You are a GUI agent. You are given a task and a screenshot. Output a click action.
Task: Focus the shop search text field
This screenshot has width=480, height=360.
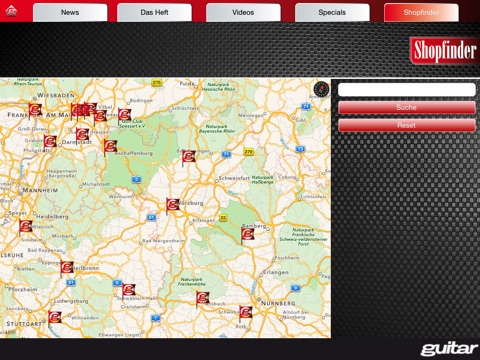(x=407, y=90)
